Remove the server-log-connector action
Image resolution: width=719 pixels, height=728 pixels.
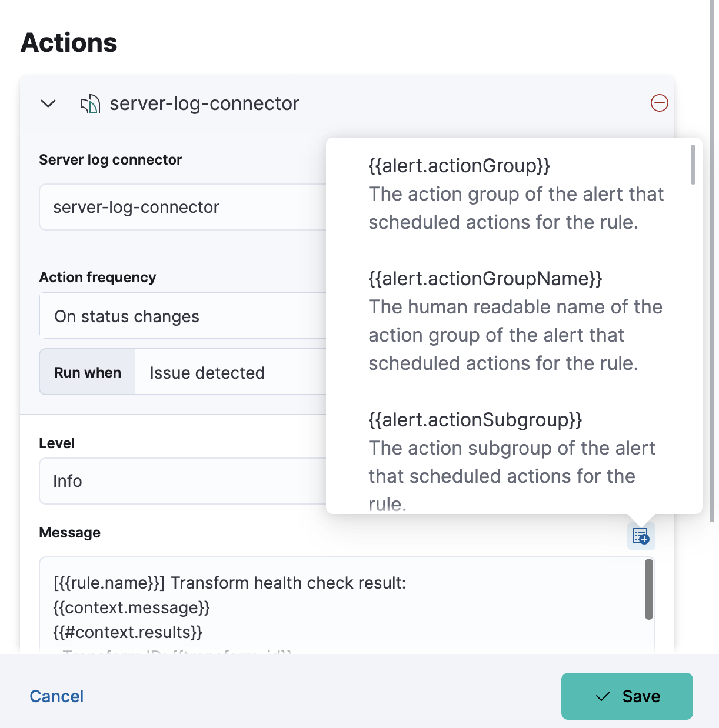pos(659,103)
